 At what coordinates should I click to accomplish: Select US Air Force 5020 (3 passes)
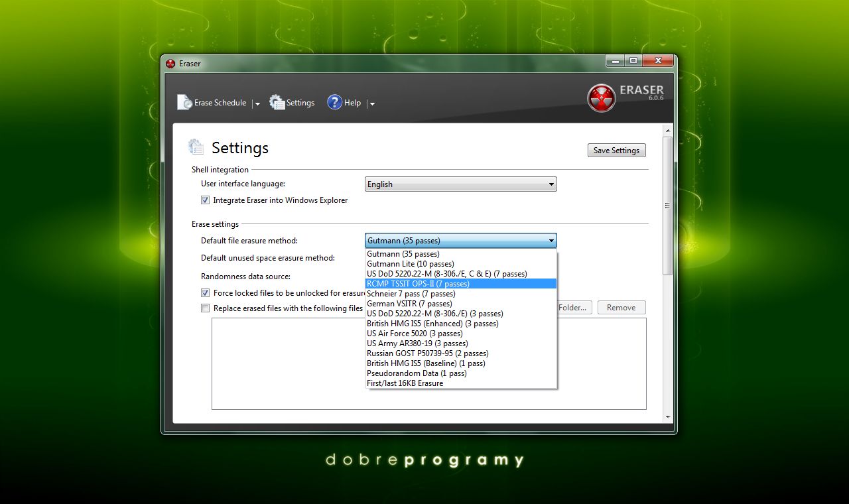(x=461, y=334)
